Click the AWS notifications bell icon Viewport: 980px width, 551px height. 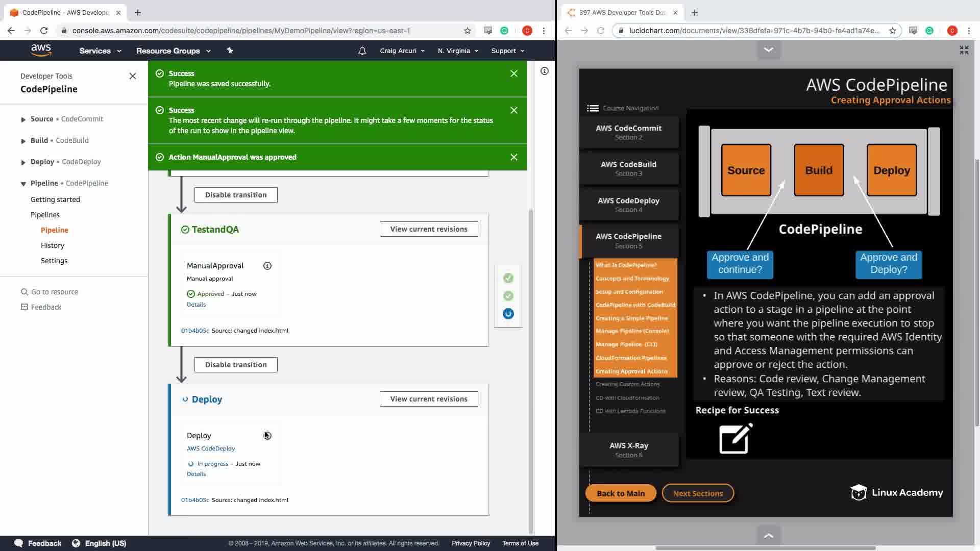click(x=362, y=51)
